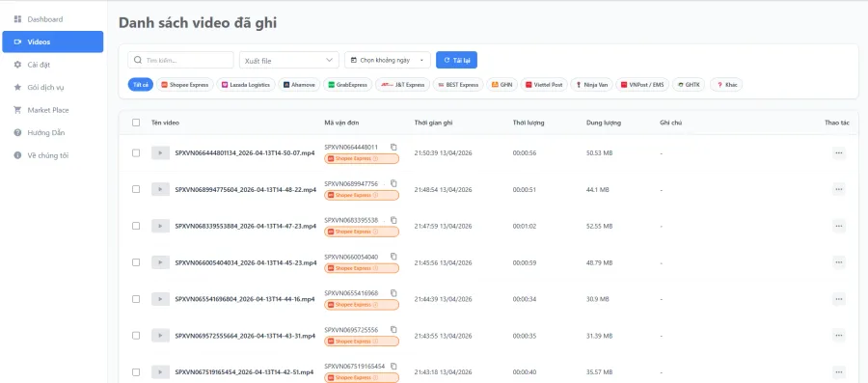This screenshot has height=383, width=868.
Task: Filter by Khác carrier chip
Action: 726,85
